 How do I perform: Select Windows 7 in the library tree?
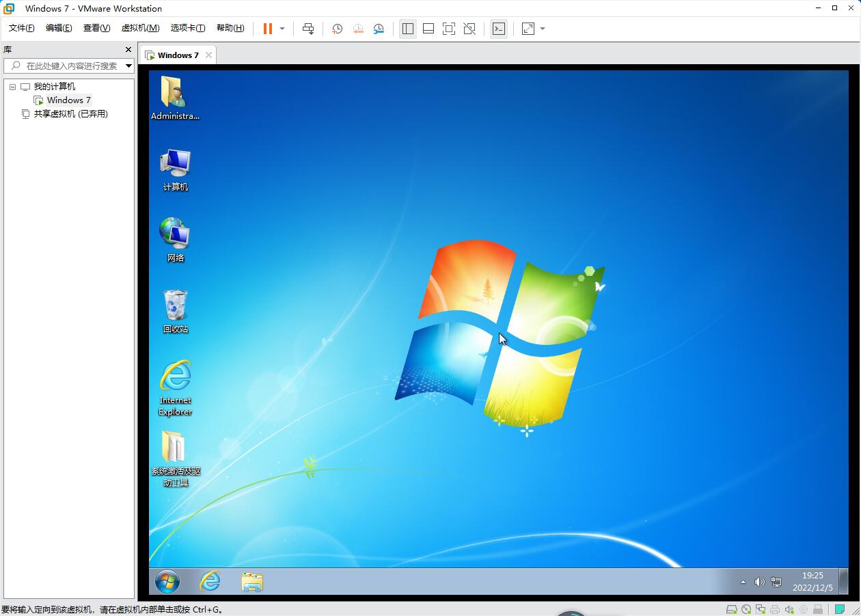click(68, 100)
